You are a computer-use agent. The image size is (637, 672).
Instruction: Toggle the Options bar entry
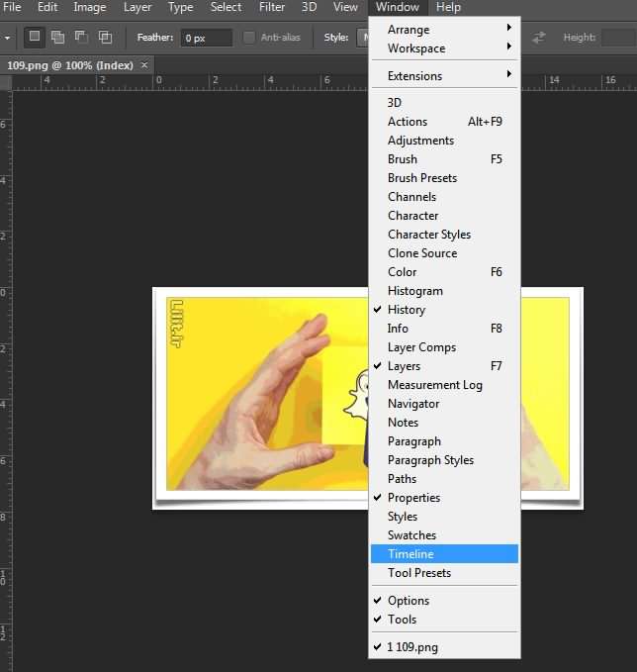tap(445, 601)
